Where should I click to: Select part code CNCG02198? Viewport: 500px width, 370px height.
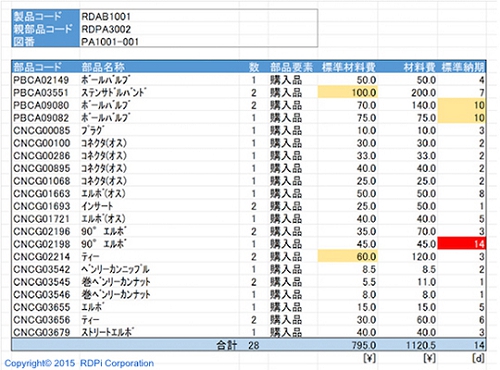42,244
